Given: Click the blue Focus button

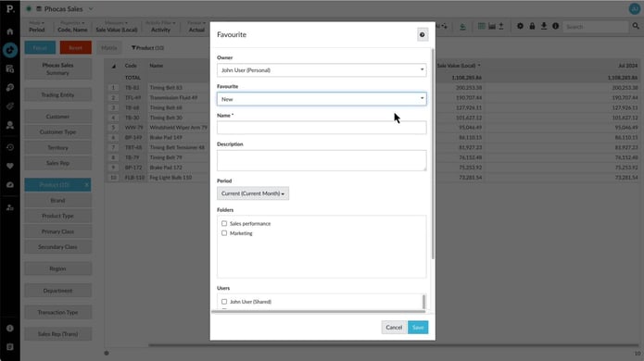Looking at the screenshot, I should [40, 47].
